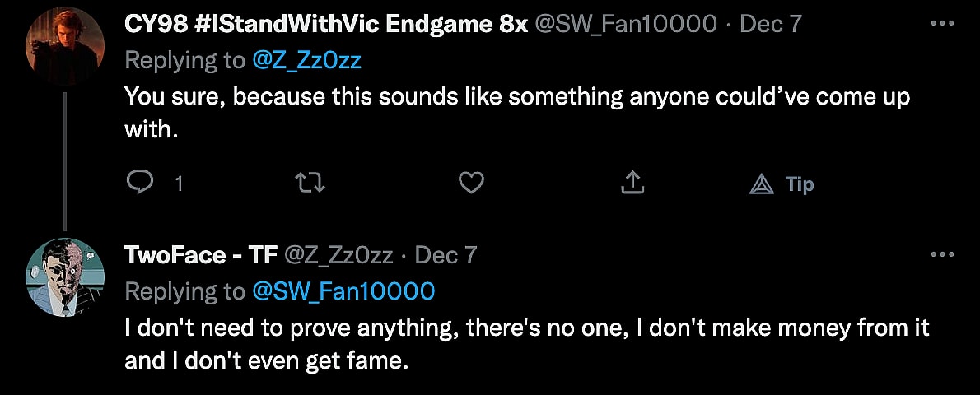This screenshot has width=980, height=395.
Task: Open the @SW_Fan10000 handle beside CY98's name
Action: click(626, 25)
